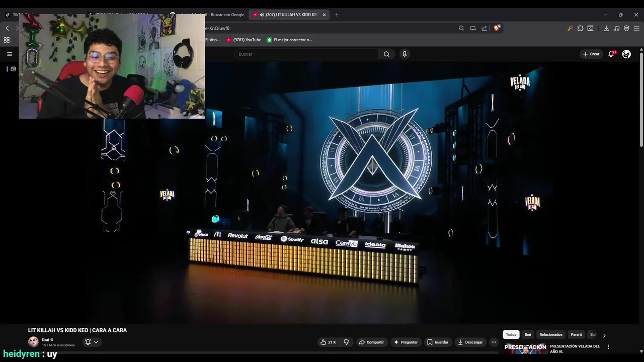The width and height of the screenshot is (644, 362).
Task: Click the Crear button
Action: (591, 54)
